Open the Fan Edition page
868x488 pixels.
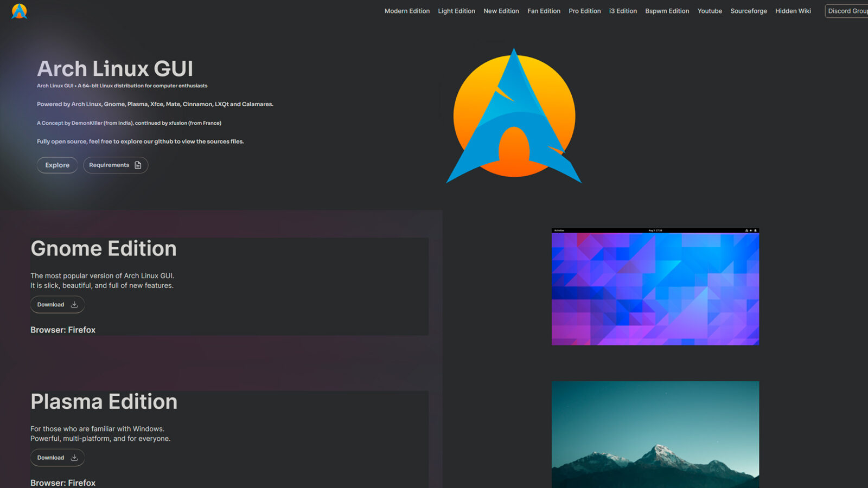pos(544,11)
